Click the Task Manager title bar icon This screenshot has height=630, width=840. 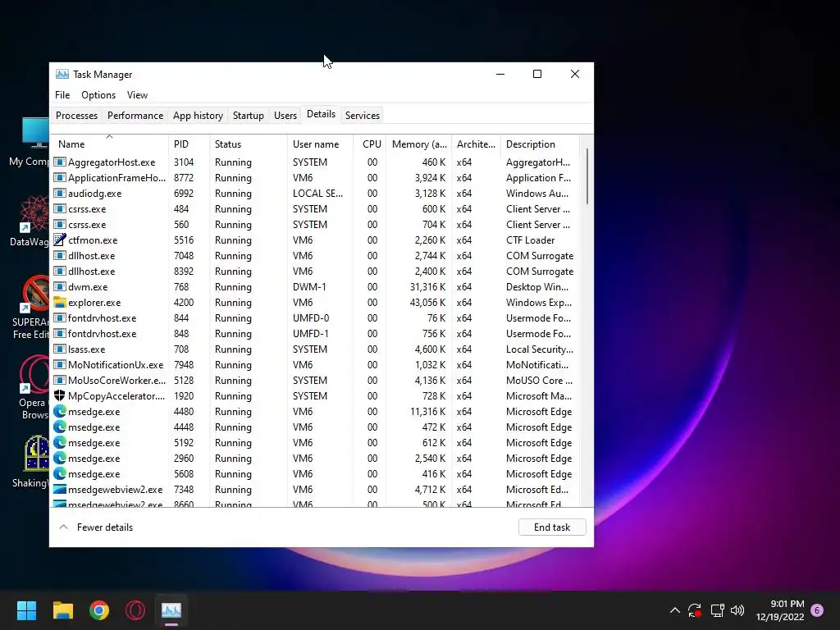pyautogui.click(x=62, y=74)
